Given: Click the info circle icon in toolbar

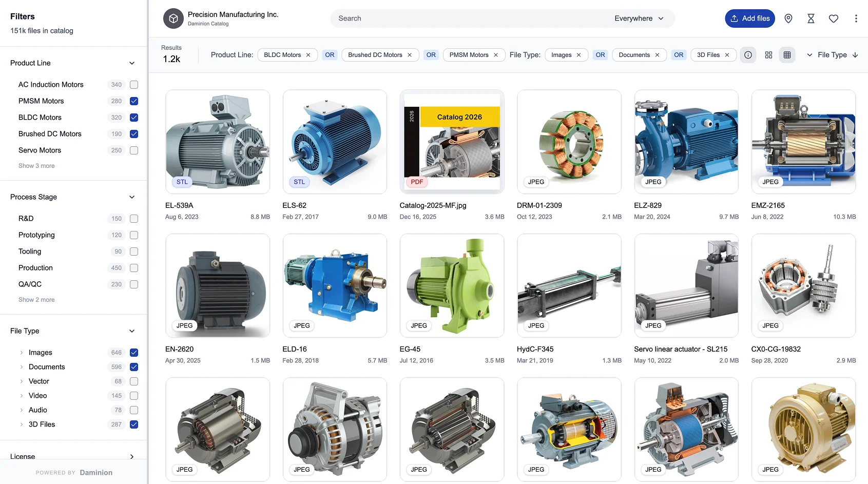Looking at the screenshot, I should [748, 55].
